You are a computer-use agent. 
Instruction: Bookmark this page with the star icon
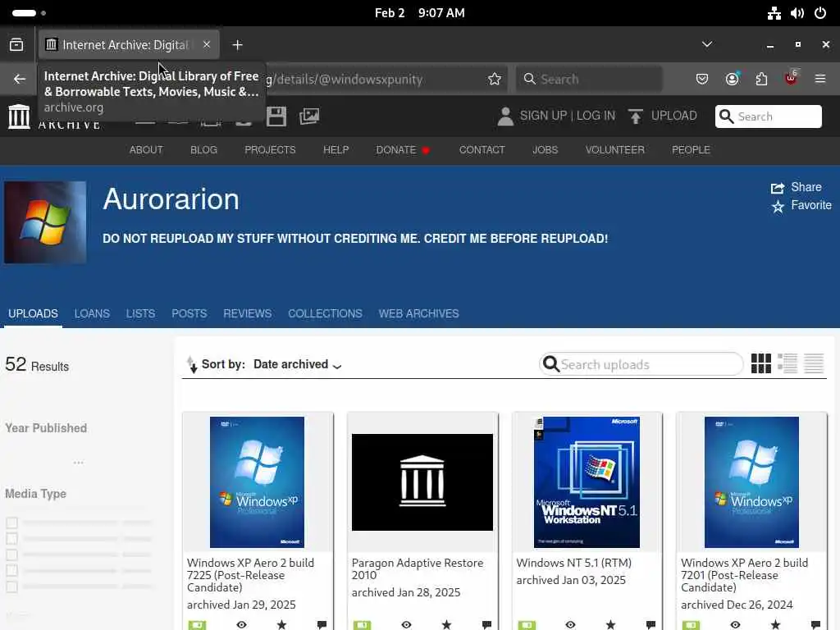(x=495, y=80)
